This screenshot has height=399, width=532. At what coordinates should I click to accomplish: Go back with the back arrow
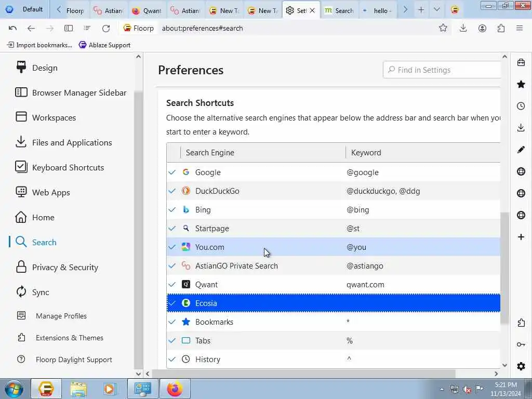[x=31, y=28]
